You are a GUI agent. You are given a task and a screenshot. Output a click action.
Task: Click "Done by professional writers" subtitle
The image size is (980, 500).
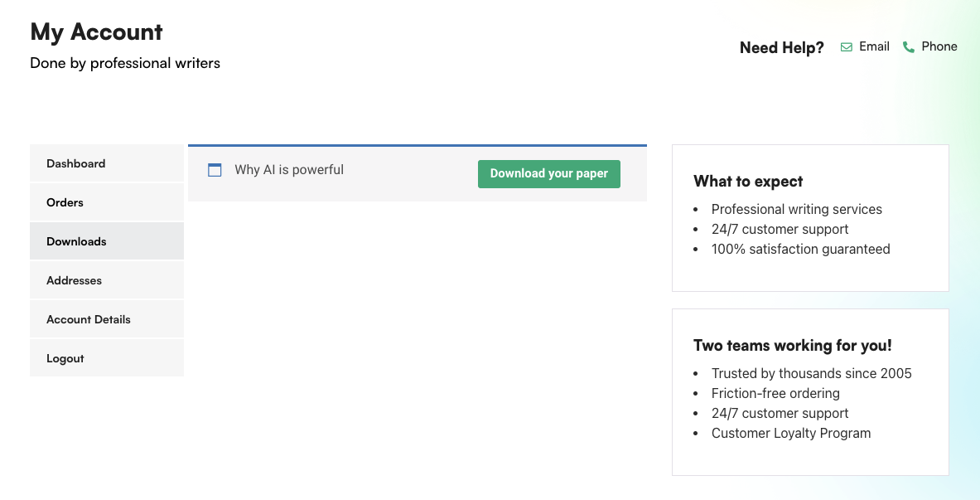click(125, 63)
